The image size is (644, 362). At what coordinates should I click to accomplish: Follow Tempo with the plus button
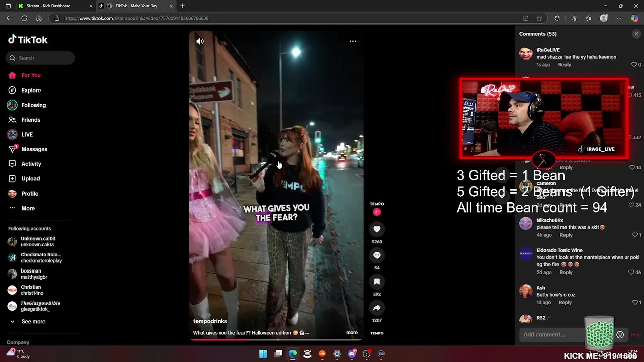point(377,212)
